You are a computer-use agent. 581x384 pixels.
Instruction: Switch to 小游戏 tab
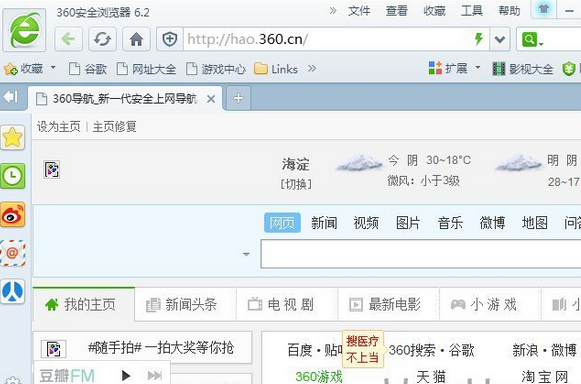pos(490,304)
